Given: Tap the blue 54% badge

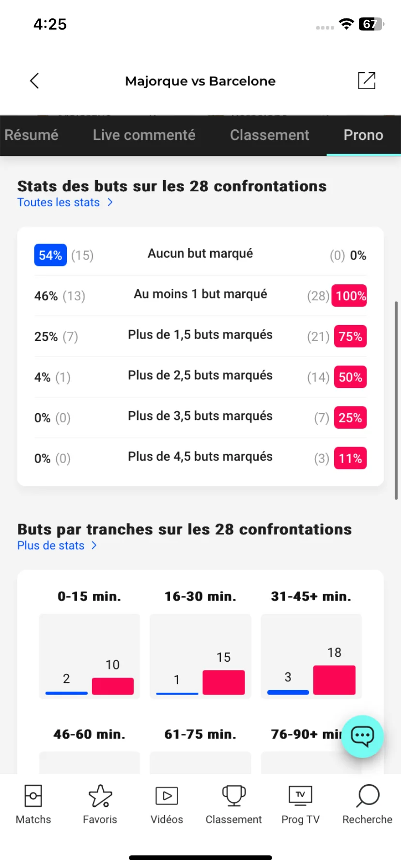Looking at the screenshot, I should pos(50,255).
